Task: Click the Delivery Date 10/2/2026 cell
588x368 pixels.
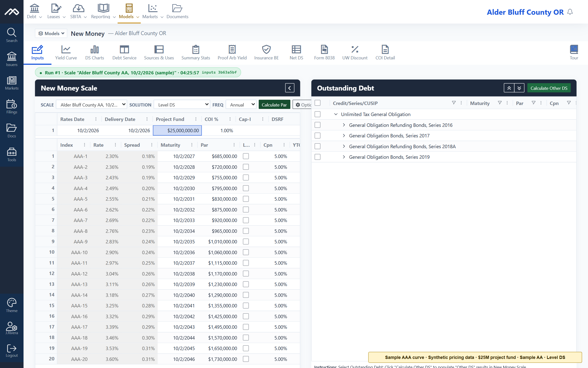Action: (x=127, y=131)
